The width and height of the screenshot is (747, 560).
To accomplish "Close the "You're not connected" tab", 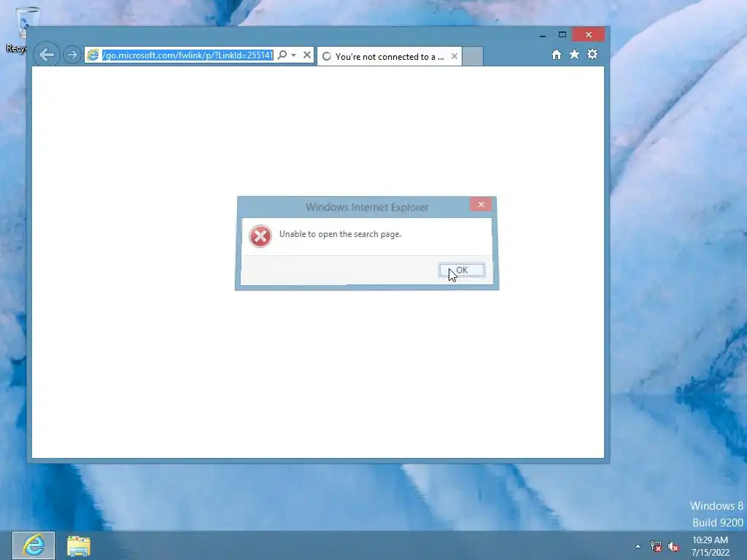I will 454,56.
